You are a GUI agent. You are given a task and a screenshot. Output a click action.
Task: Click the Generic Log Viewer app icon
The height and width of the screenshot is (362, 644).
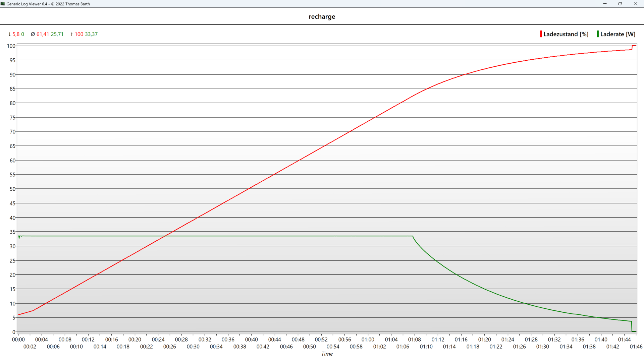point(3,4)
